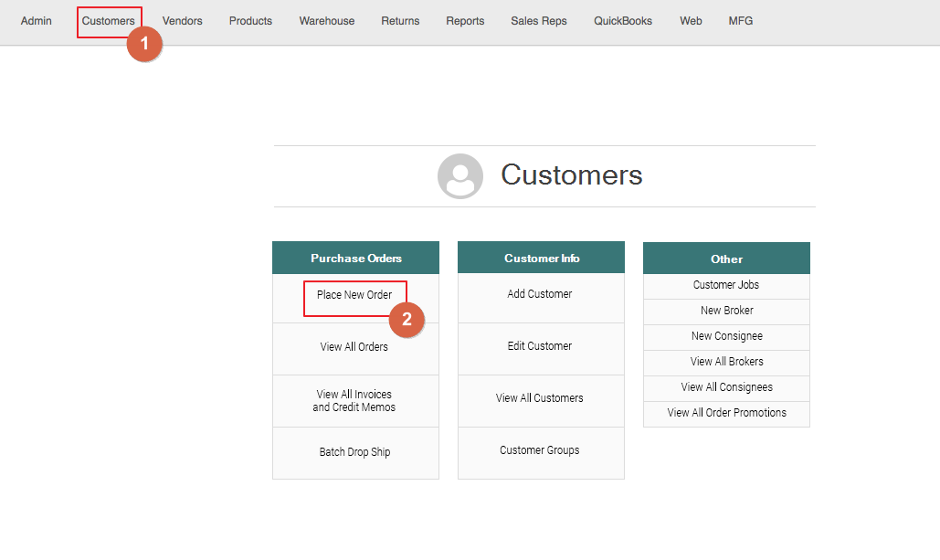
Task: Select the Products menu item
Action: 250,21
